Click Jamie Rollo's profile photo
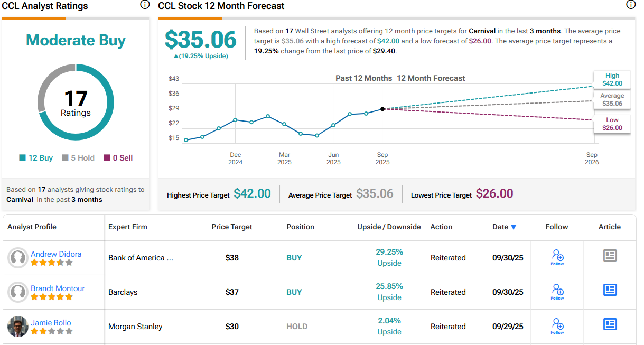 18,327
